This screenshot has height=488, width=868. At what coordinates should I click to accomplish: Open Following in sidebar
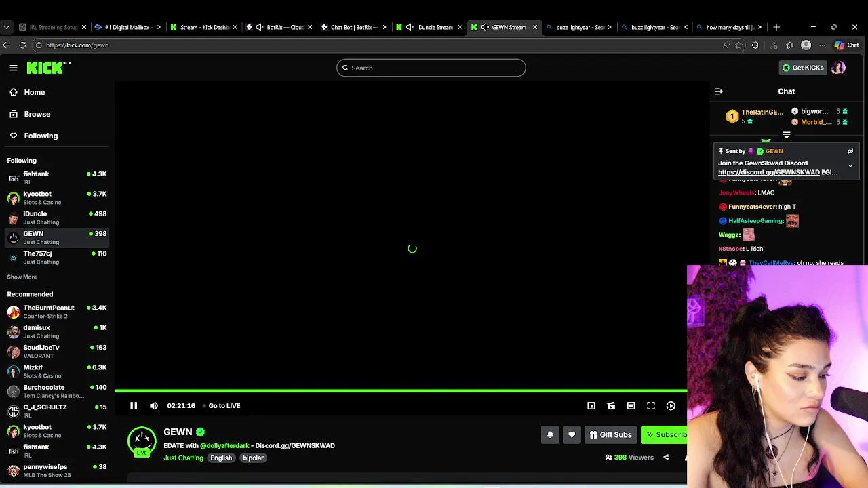[41, 136]
